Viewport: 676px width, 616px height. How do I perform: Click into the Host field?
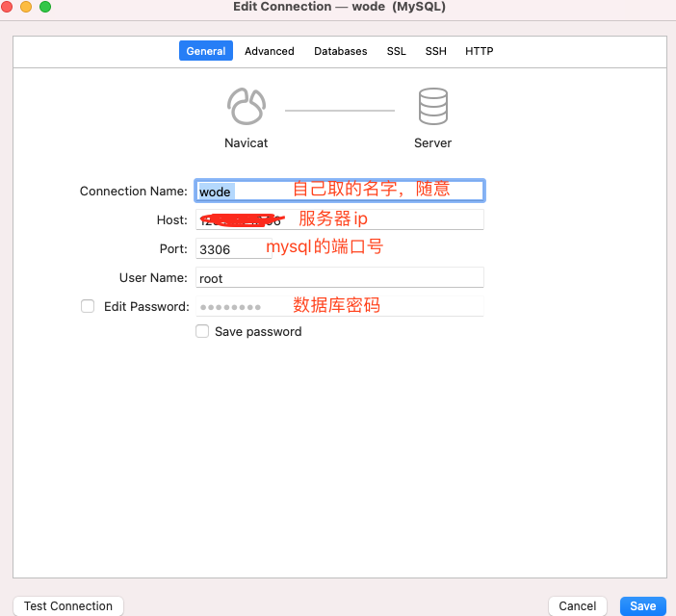pyautogui.click(x=340, y=219)
